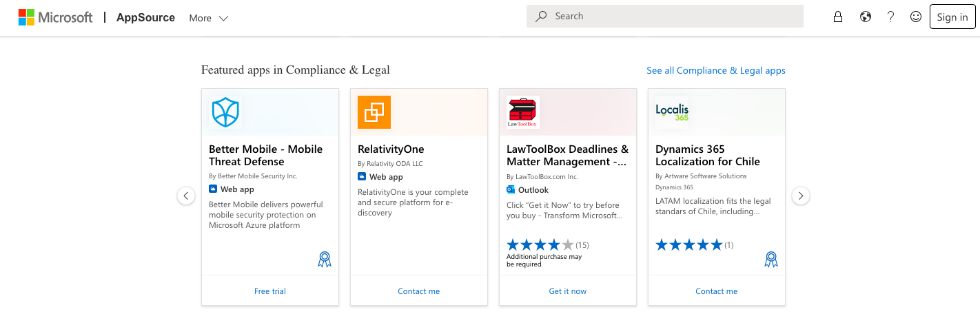Click 'Click "Get it Now" to try before' description
The width and height of the screenshot is (980, 325).
pos(565,210)
